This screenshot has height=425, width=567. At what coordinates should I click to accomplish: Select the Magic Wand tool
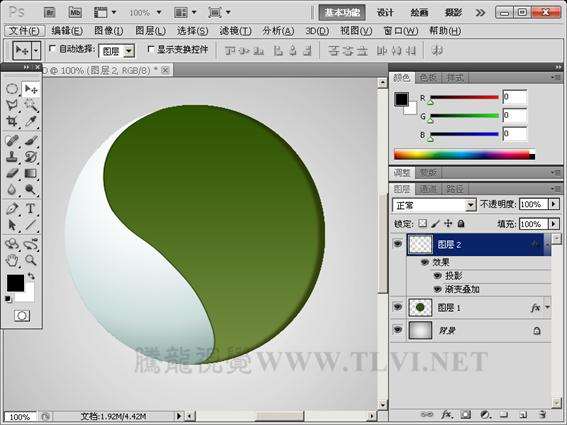pyautogui.click(x=31, y=105)
